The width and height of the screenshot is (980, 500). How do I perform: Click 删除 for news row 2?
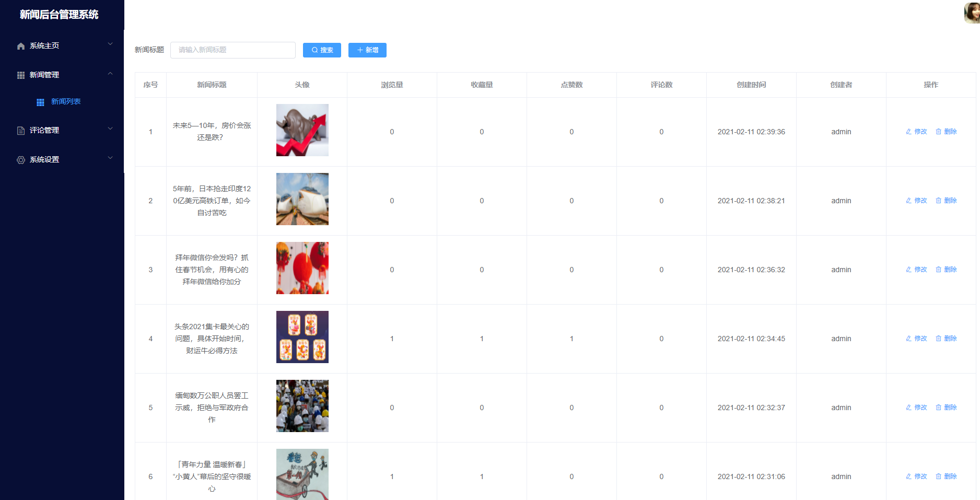[946, 201]
